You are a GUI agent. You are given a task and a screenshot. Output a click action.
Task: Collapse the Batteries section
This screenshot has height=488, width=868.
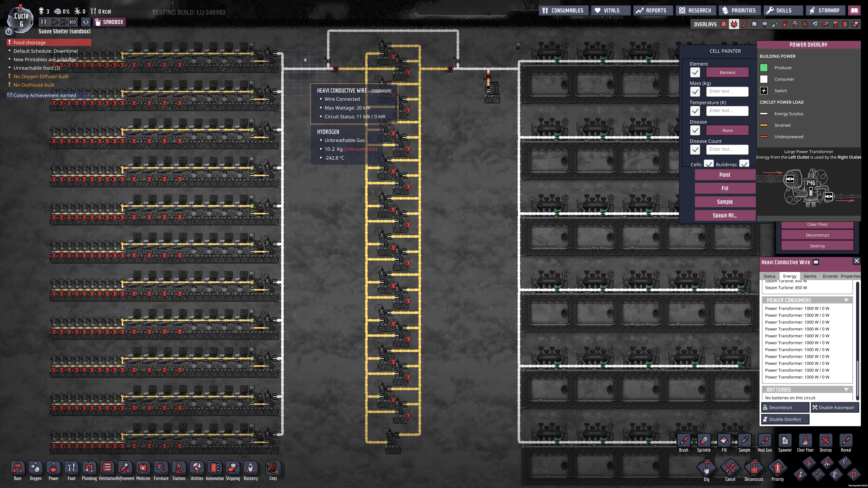846,390
